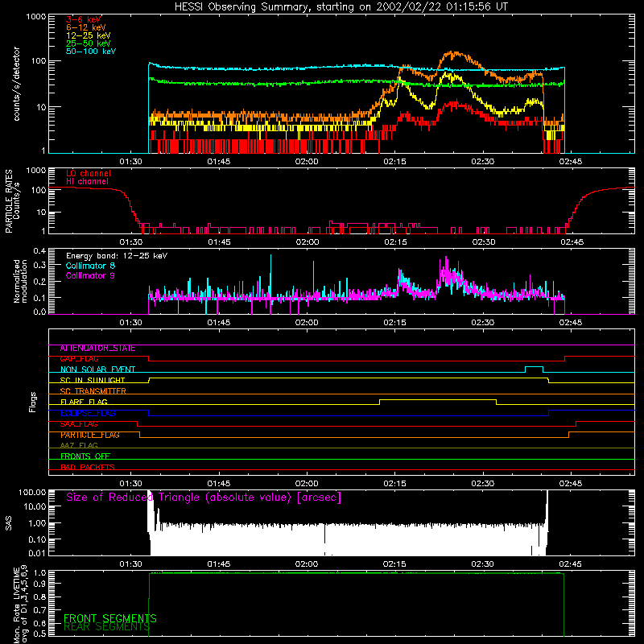The image size is (644, 644).
Task: Click the Size of Reduced Triangle label
Action: [204, 497]
